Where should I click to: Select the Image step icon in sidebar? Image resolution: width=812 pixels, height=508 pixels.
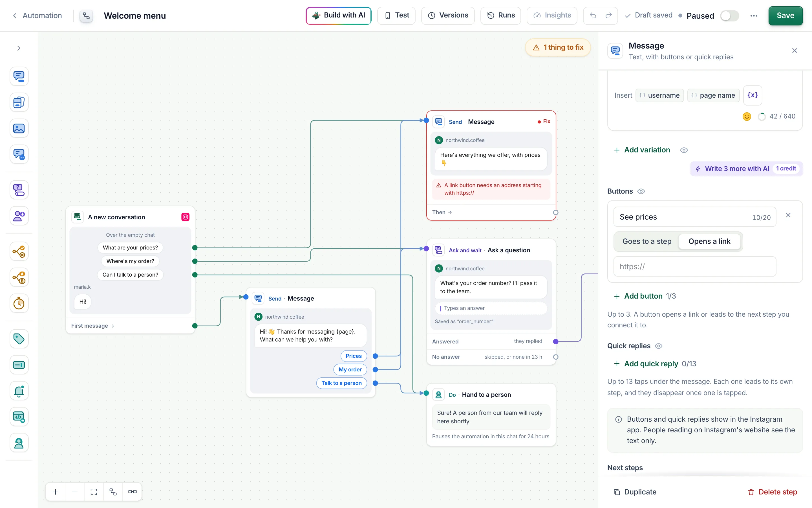(19, 128)
